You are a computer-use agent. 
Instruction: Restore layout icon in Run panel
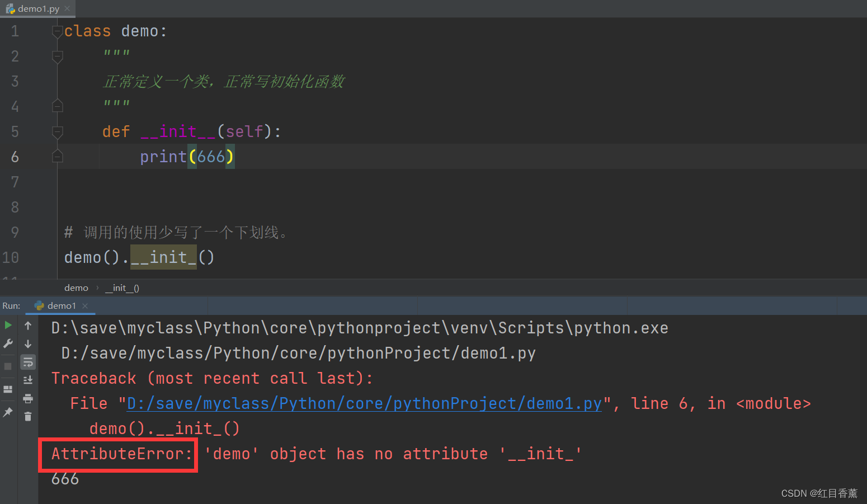tap(8, 389)
